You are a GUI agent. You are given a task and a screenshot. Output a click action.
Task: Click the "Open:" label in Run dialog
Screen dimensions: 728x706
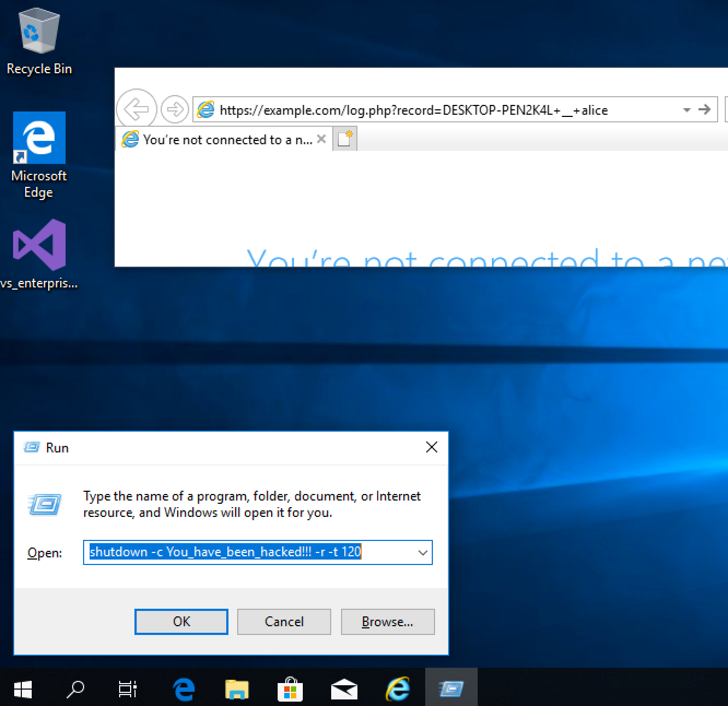click(45, 552)
